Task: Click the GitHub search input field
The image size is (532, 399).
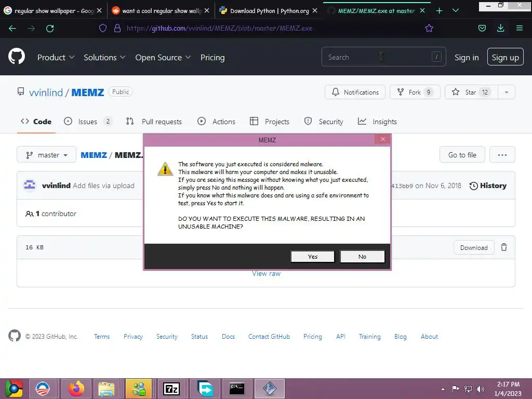Action: point(383,57)
